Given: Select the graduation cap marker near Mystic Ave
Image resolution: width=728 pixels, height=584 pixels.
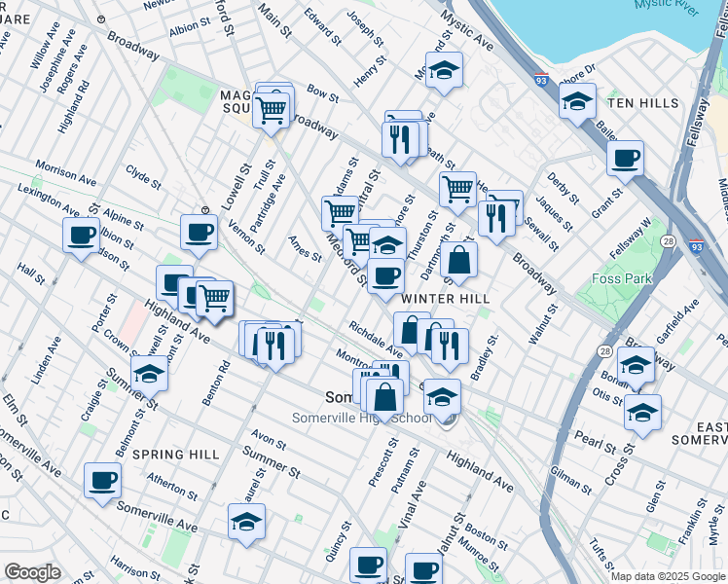Looking at the screenshot, I should click(444, 71).
